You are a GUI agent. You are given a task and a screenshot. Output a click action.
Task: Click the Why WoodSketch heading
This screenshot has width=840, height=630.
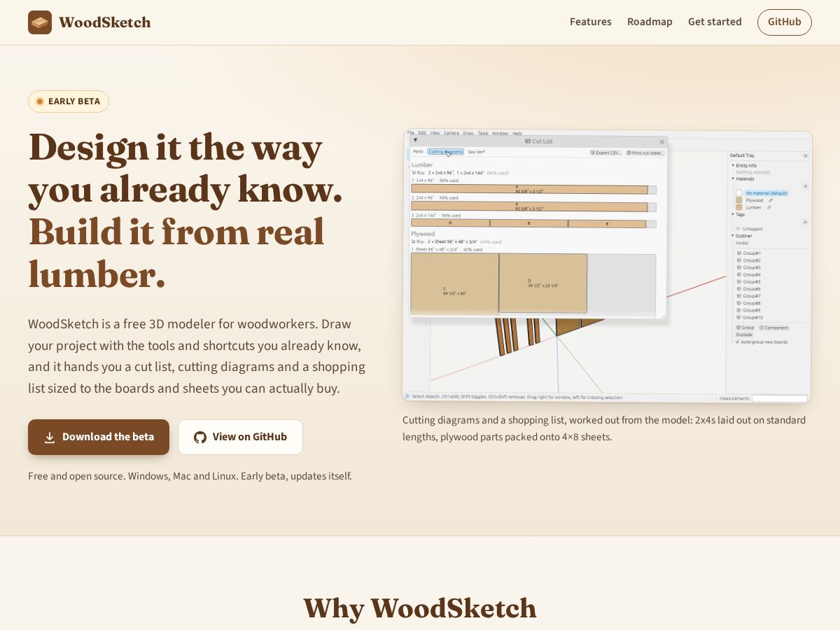(420, 608)
